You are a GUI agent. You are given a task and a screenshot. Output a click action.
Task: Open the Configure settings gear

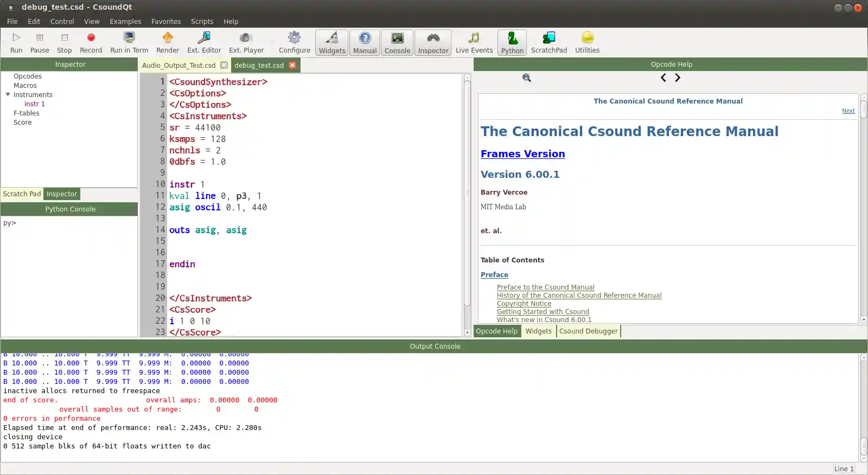pos(295,43)
